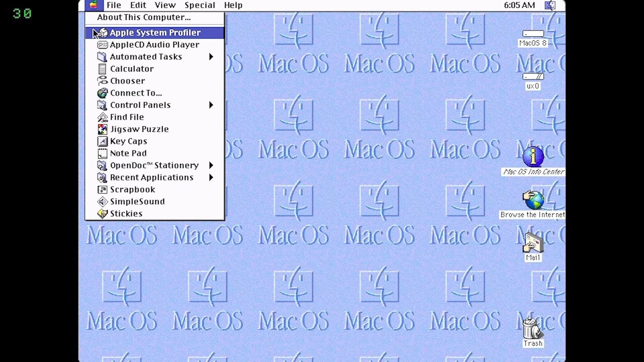This screenshot has width=644, height=362.
Task: Choose Calculator text in Apple menu
Action: click(x=132, y=69)
